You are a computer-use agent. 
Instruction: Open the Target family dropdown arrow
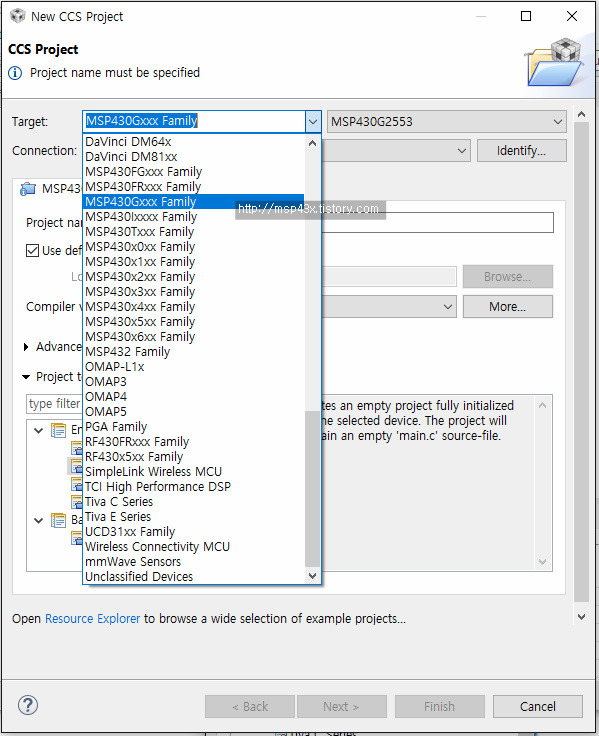313,122
